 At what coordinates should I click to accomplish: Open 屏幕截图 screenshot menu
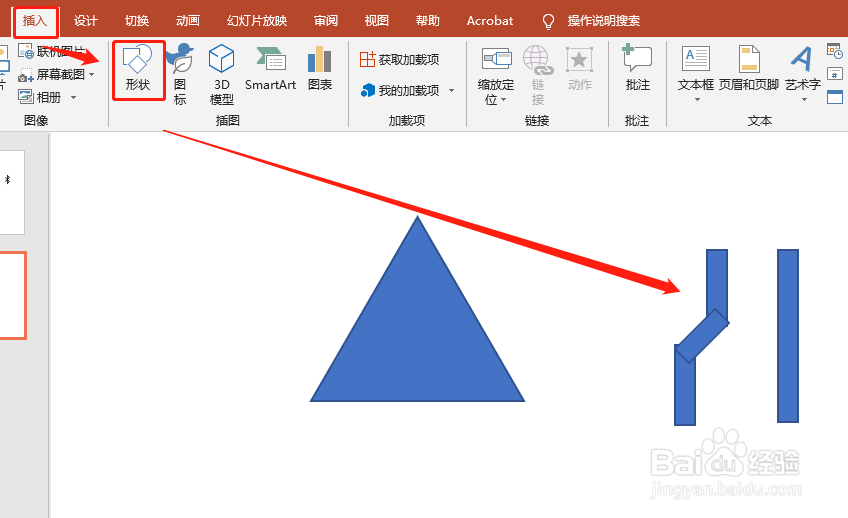(57, 75)
